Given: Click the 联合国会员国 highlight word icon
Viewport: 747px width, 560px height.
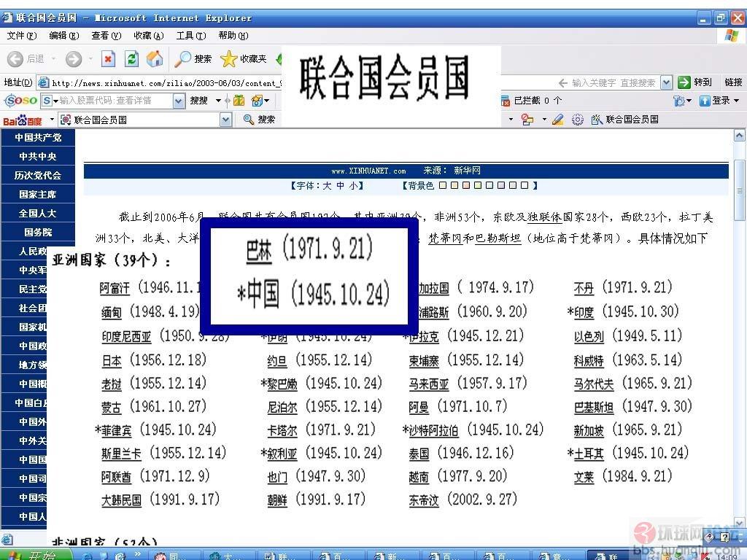Looking at the screenshot, I should click(597, 120).
